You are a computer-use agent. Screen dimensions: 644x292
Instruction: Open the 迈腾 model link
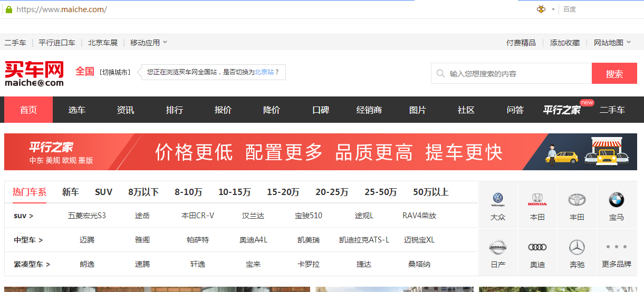point(87,240)
